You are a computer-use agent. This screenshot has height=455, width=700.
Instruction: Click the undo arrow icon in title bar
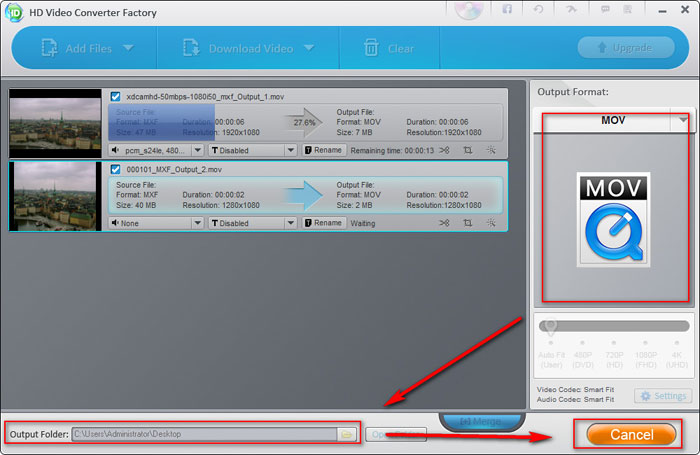(x=538, y=9)
